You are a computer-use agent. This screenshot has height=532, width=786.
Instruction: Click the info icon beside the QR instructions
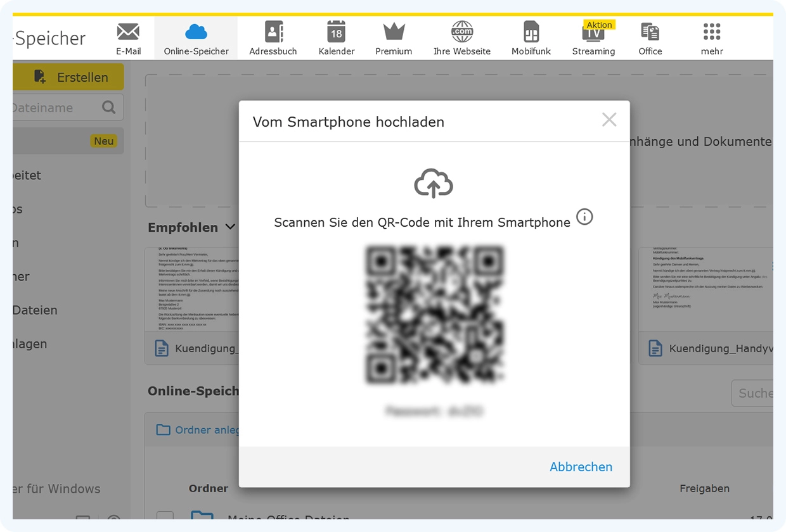point(584,217)
